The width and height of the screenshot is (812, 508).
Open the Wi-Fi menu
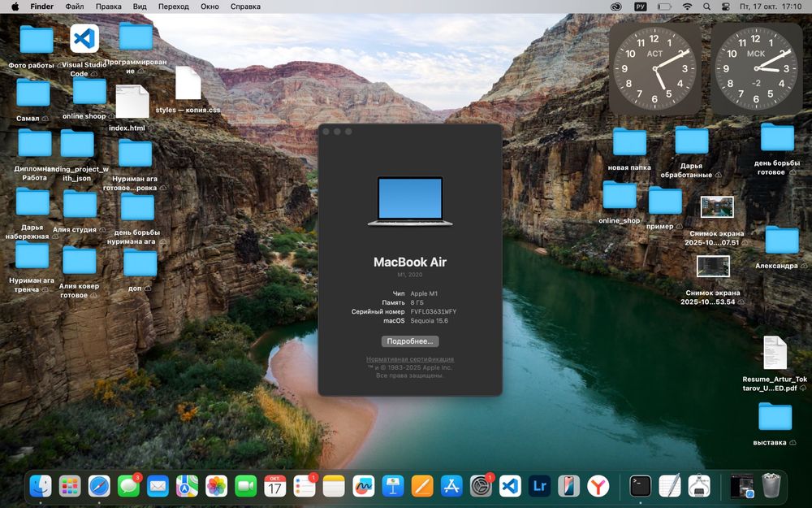[687, 7]
